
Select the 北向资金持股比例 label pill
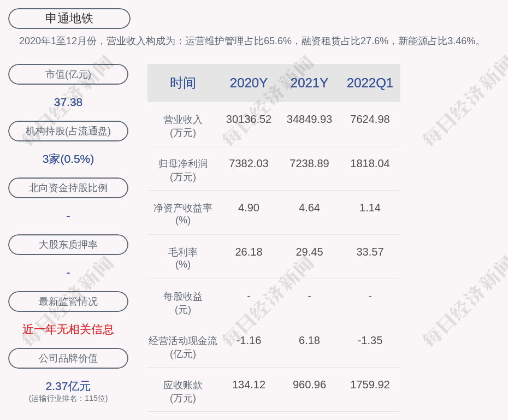click(x=68, y=188)
